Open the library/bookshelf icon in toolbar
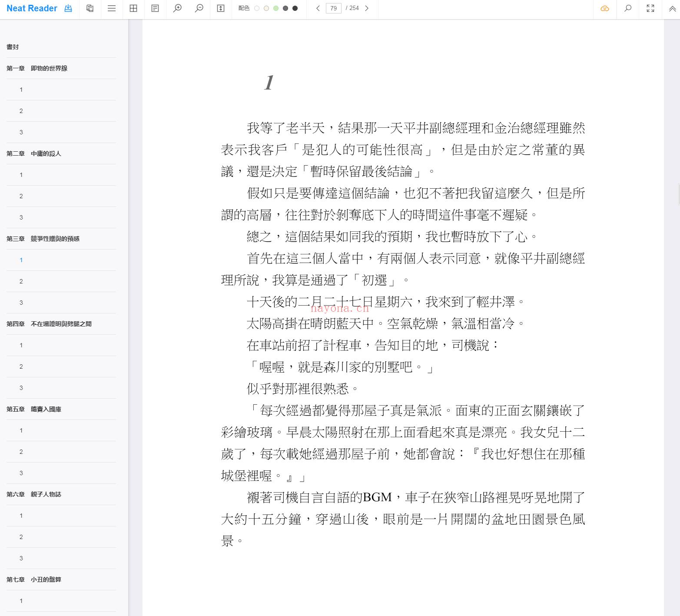This screenshot has width=680, height=616. pos(90,8)
